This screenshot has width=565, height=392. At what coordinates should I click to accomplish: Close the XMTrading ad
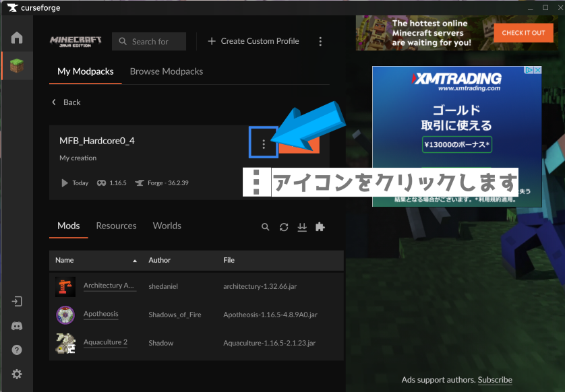coord(537,70)
